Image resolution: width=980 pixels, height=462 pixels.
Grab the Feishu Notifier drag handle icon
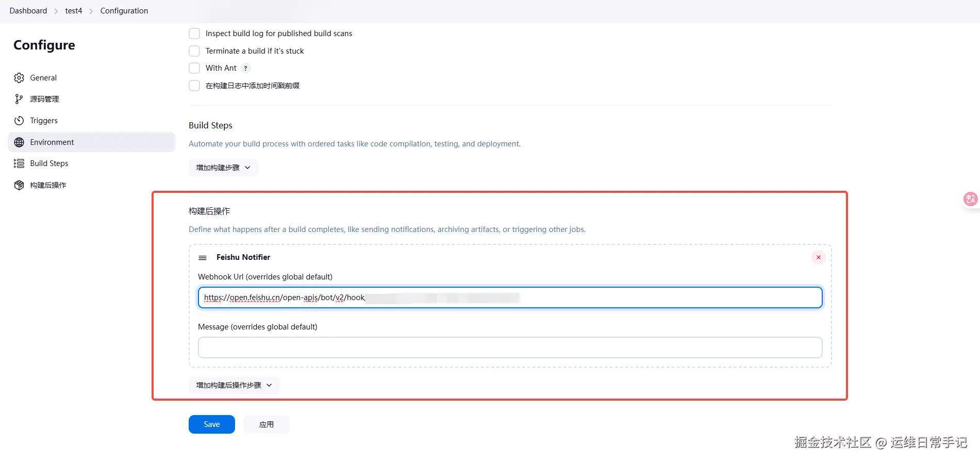[203, 257]
